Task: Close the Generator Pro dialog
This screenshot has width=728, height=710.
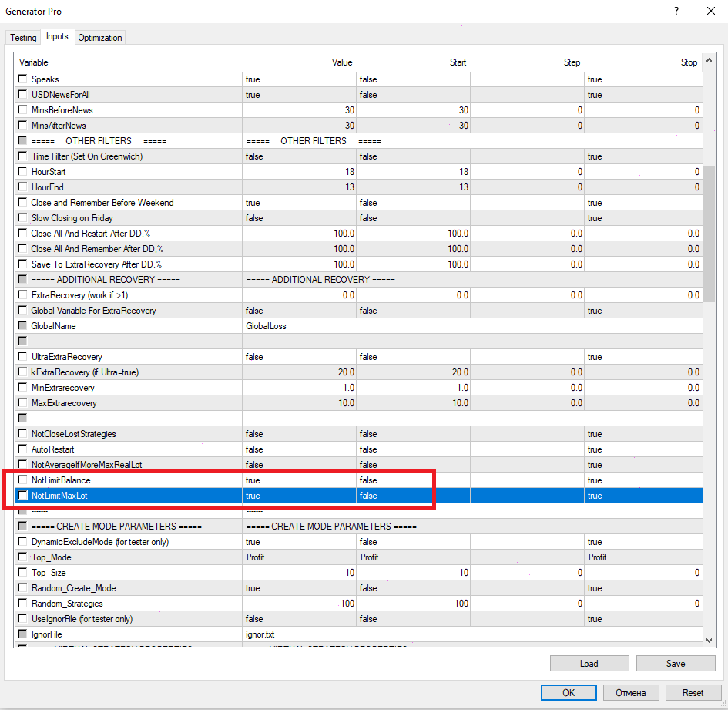Action: tap(711, 11)
